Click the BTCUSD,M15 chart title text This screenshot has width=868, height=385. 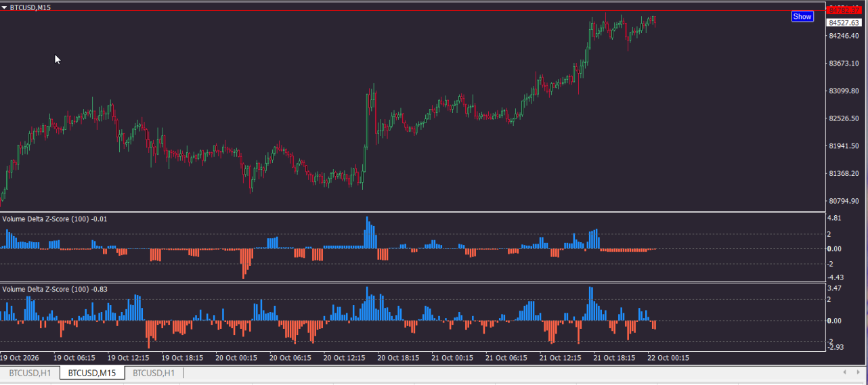pyautogui.click(x=30, y=7)
